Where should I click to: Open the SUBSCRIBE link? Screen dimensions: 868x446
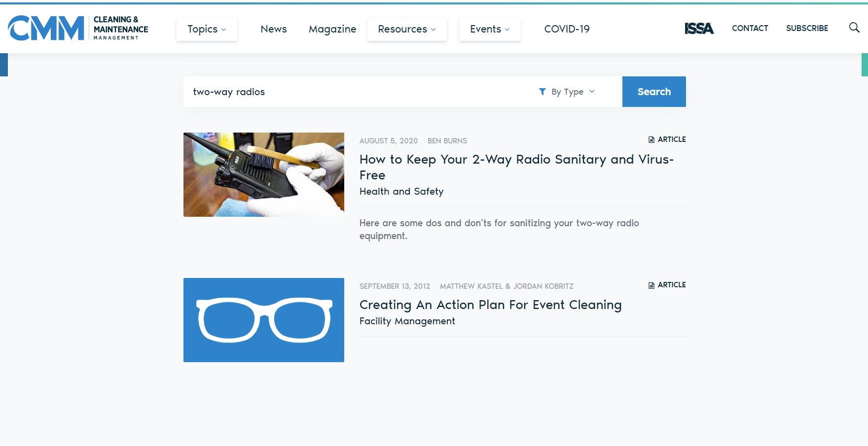[x=807, y=28]
